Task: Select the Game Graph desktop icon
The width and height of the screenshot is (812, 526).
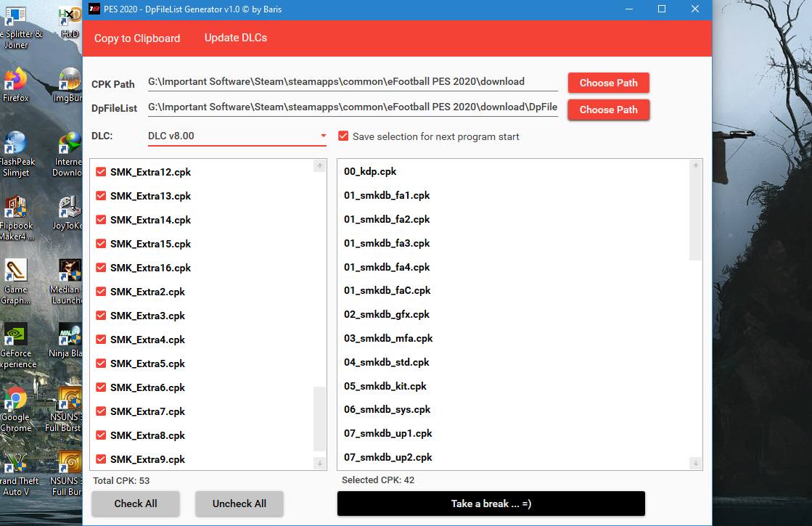Action: pos(15,282)
